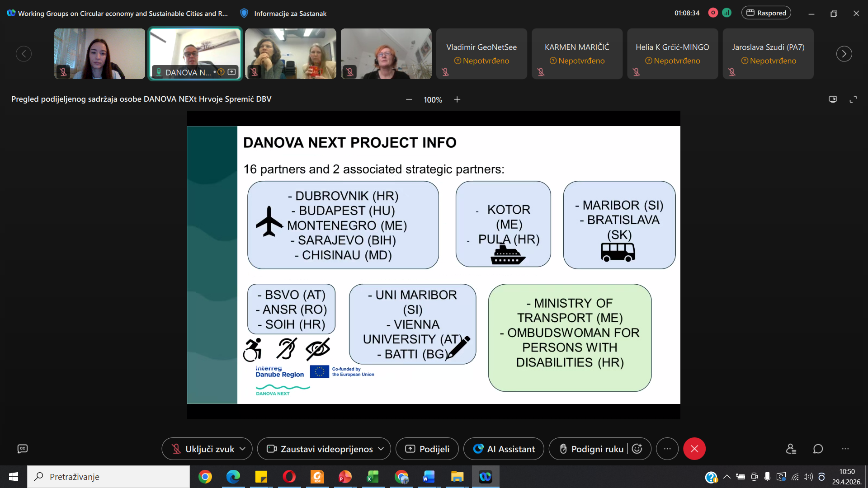Select KARMEN MARIČIĆ participant tile
The height and width of the screenshot is (488, 868).
point(577,54)
